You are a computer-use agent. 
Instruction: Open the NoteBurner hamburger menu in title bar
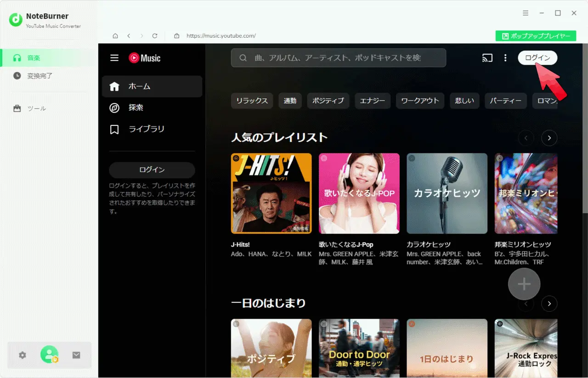tap(526, 13)
